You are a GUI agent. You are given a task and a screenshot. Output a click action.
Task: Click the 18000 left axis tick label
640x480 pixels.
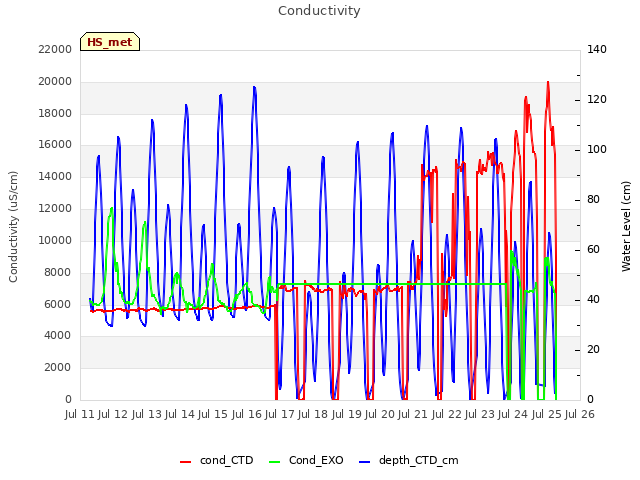55,113
